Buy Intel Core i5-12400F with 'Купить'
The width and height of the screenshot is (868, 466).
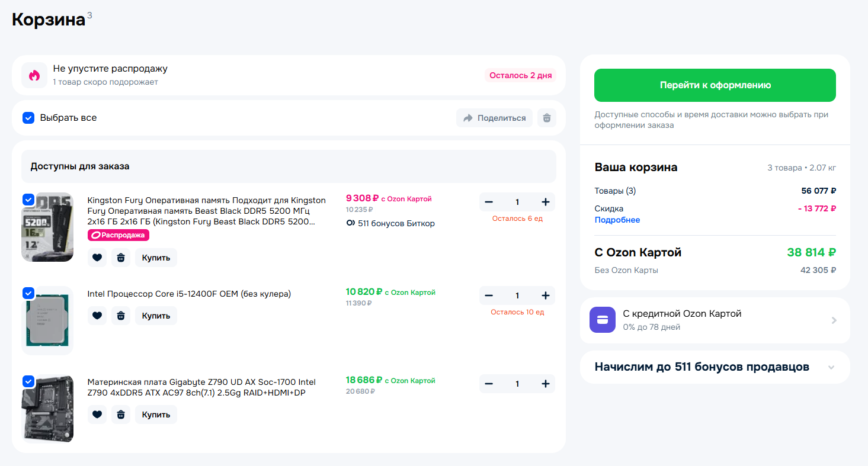(x=156, y=316)
